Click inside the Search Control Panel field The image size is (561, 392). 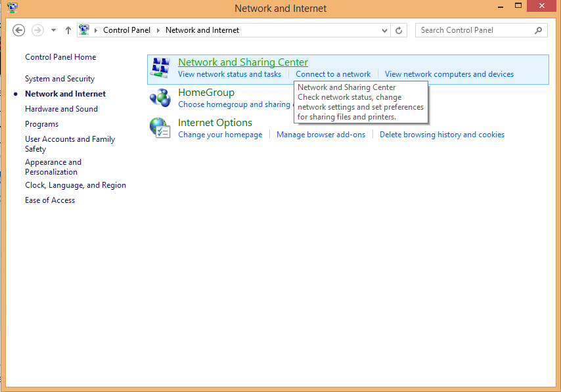(x=473, y=30)
